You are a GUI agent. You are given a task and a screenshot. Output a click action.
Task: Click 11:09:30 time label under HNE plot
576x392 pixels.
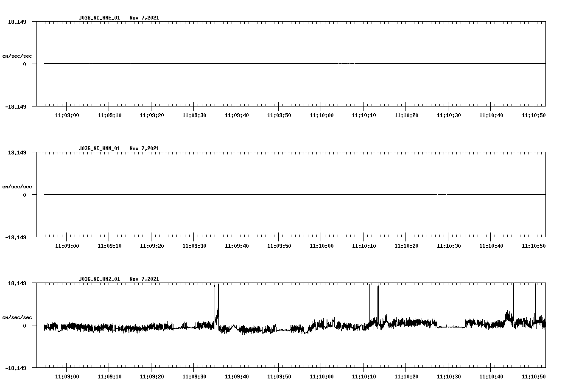pyautogui.click(x=194, y=115)
